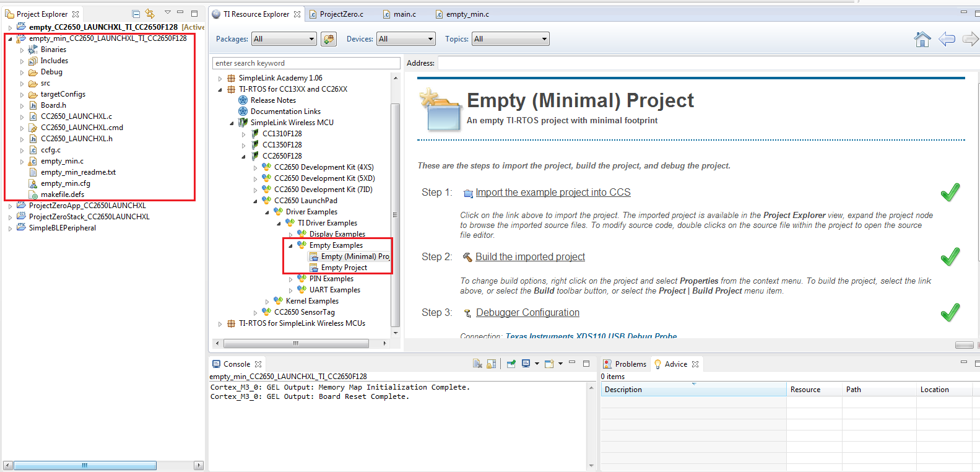Switch to the ProjectZero.c editor tab

point(336,14)
